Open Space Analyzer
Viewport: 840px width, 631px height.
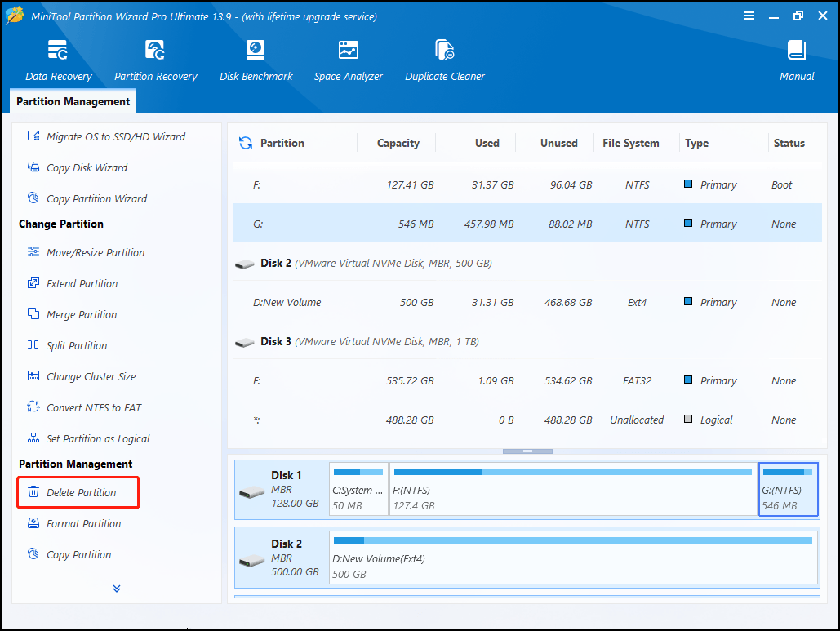pyautogui.click(x=349, y=60)
